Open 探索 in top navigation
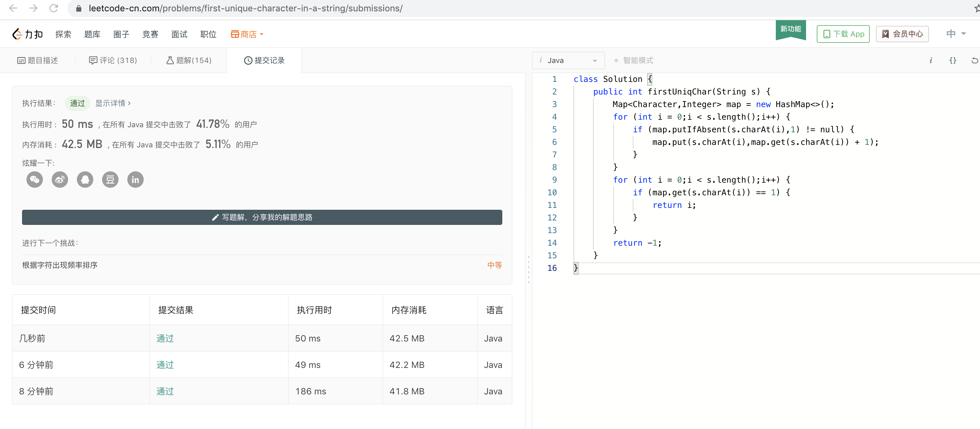This screenshot has height=429, width=980. click(63, 34)
